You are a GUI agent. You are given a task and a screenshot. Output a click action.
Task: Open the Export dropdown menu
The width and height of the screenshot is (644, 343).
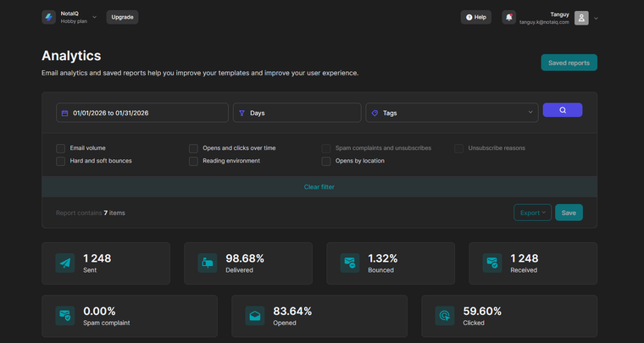tap(532, 213)
